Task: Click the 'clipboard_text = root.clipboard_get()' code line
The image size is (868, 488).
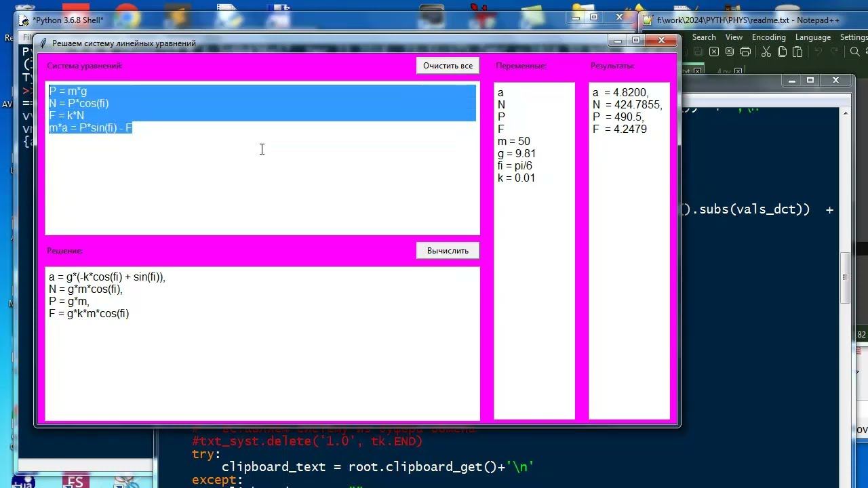Action: pyautogui.click(x=378, y=467)
